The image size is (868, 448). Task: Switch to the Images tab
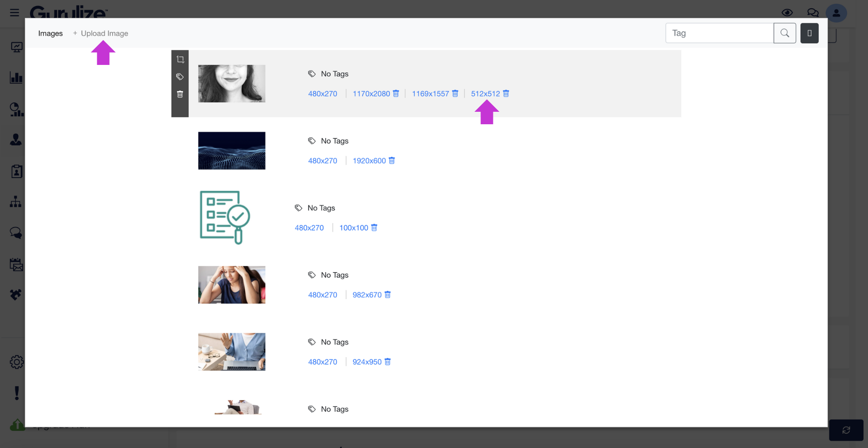pos(50,33)
